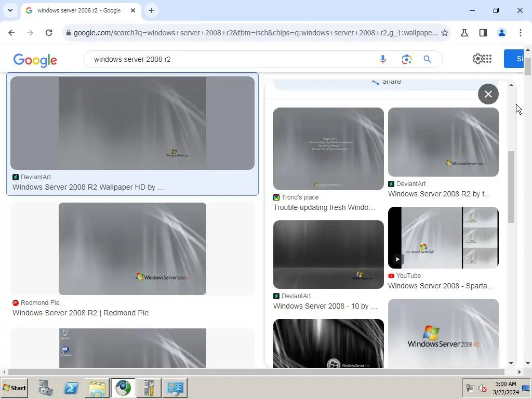Bookmark this page with the star icon

(x=445, y=33)
